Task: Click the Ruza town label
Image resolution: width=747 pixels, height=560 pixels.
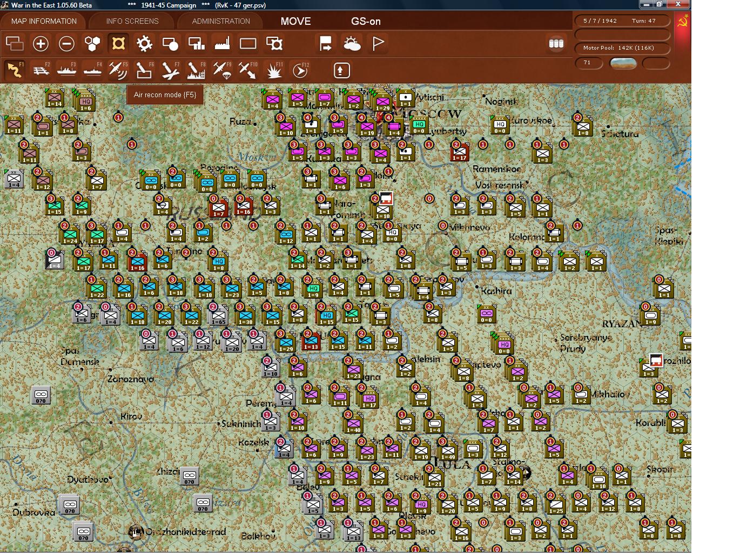Action: pyautogui.click(x=240, y=122)
